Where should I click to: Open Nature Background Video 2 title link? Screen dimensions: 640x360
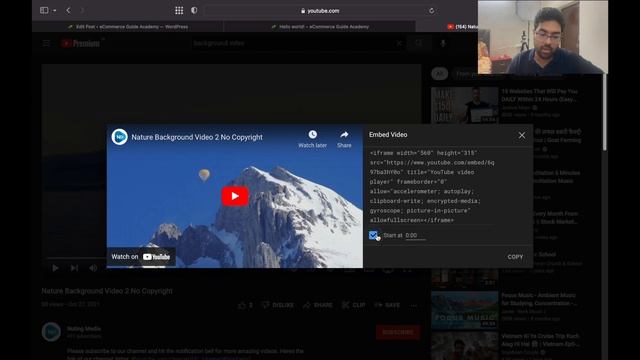point(197,137)
